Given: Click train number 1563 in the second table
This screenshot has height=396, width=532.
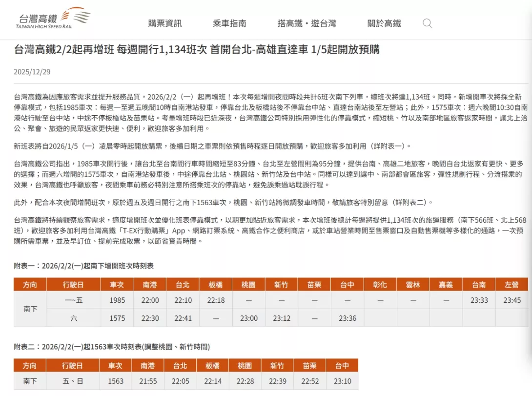Looking at the screenshot, I should pyautogui.click(x=116, y=381).
